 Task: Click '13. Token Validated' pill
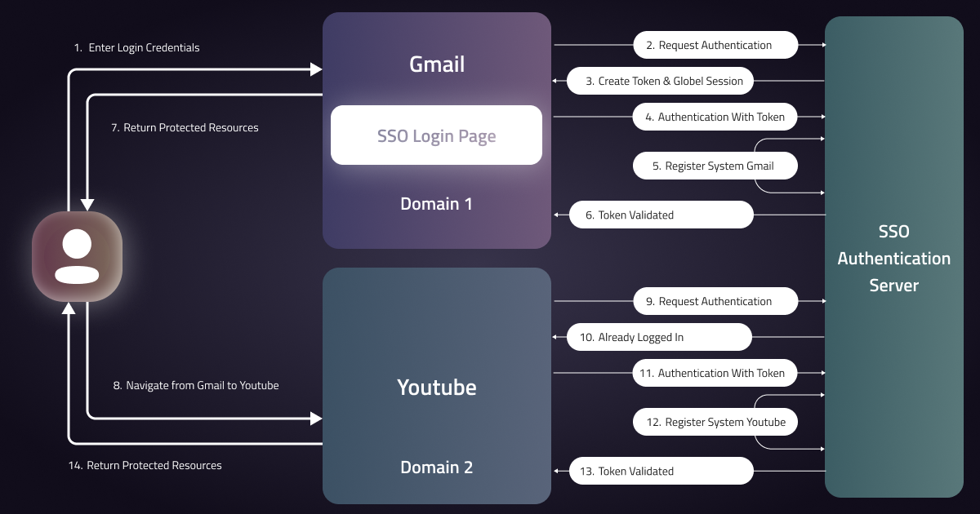(x=660, y=471)
